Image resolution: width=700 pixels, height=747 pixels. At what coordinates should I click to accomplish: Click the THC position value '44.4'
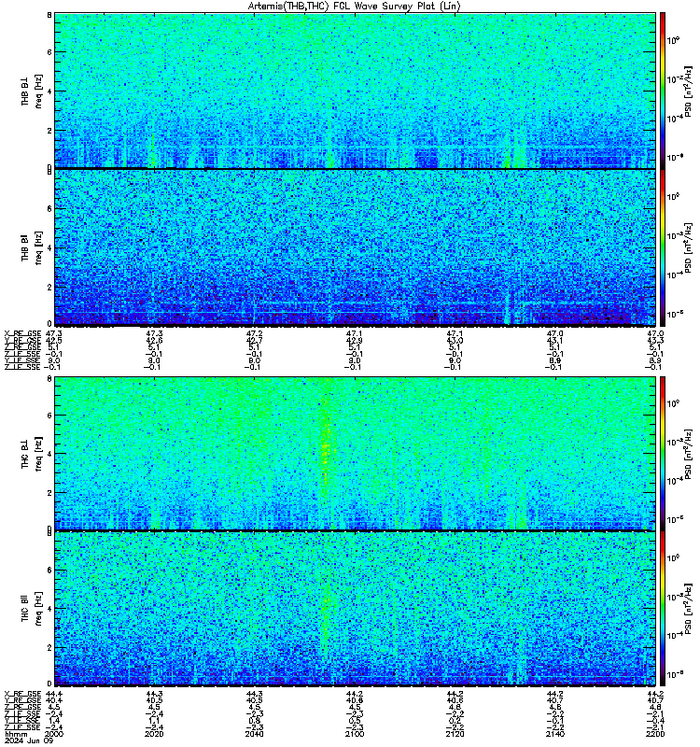(x=53, y=694)
